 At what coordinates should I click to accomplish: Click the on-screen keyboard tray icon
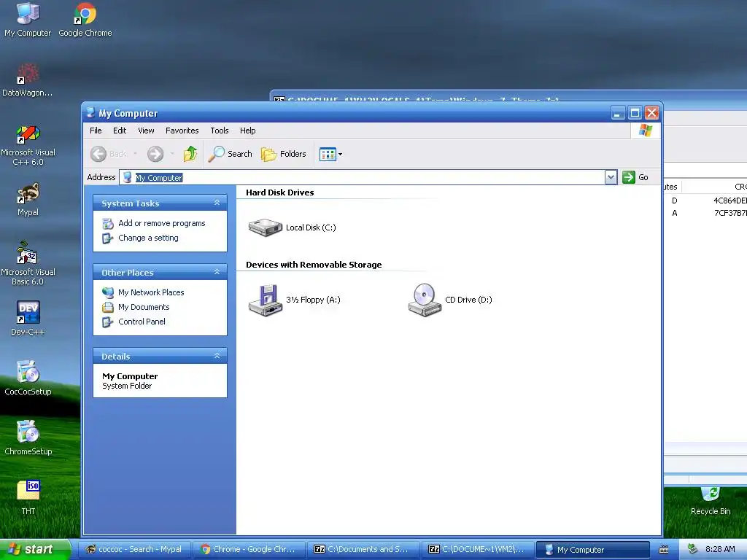pyautogui.click(x=664, y=550)
